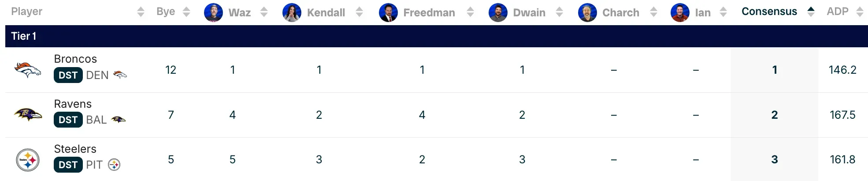Sort by Bye week arrows
868x181 pixels.
click(x=186, y=12)
